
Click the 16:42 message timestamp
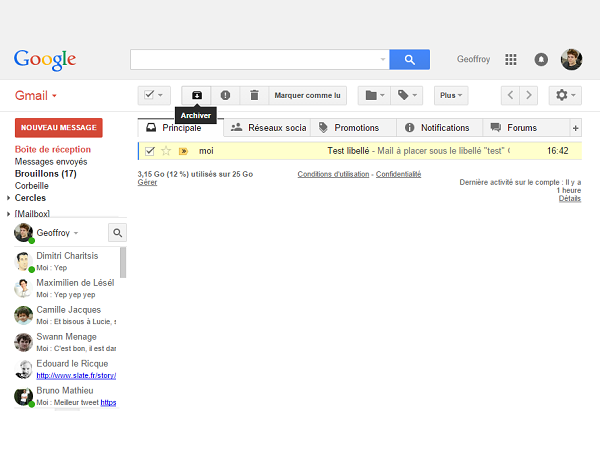[558, 151]
